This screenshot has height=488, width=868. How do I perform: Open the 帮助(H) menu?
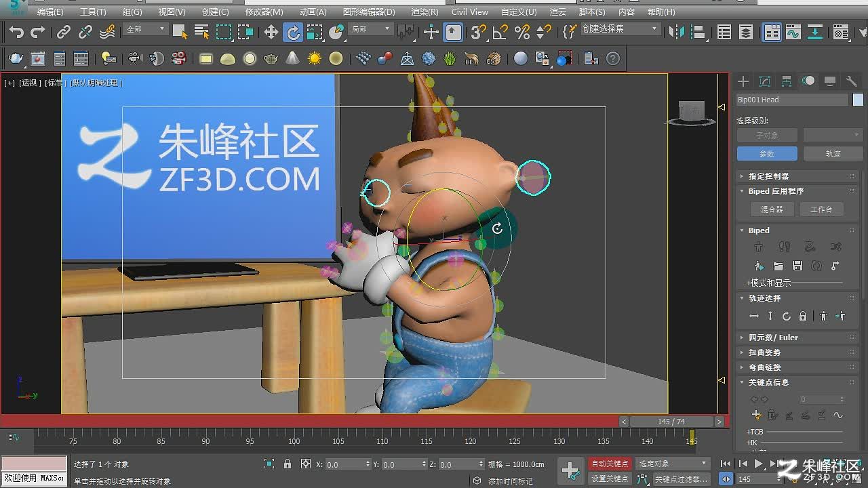(x=661, y=12)
